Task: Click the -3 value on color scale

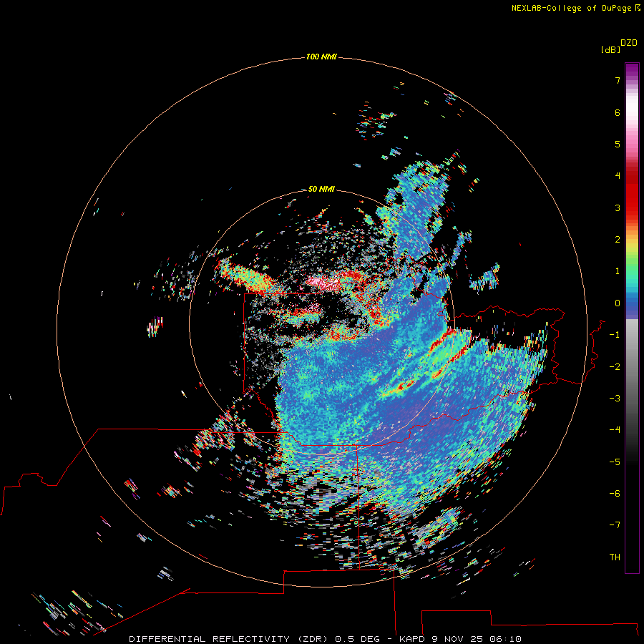Action: (x=615, y=399)
